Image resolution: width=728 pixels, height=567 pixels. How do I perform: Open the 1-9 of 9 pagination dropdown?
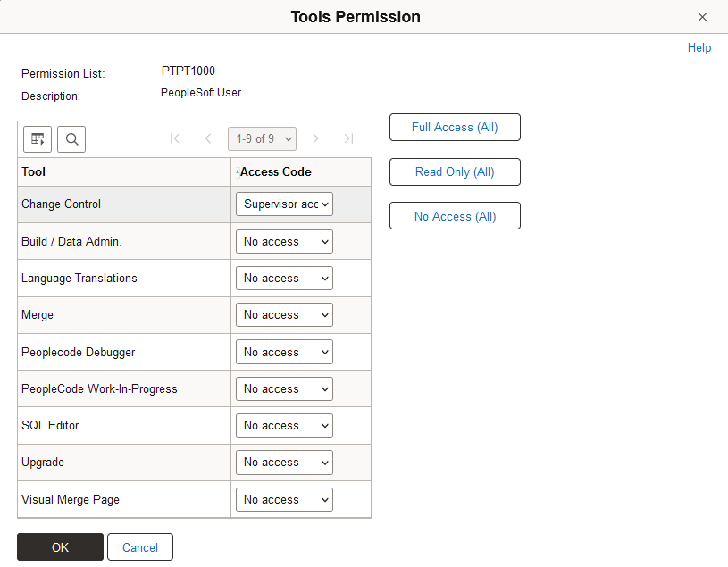pyautogui.click(x=262, y=138)
